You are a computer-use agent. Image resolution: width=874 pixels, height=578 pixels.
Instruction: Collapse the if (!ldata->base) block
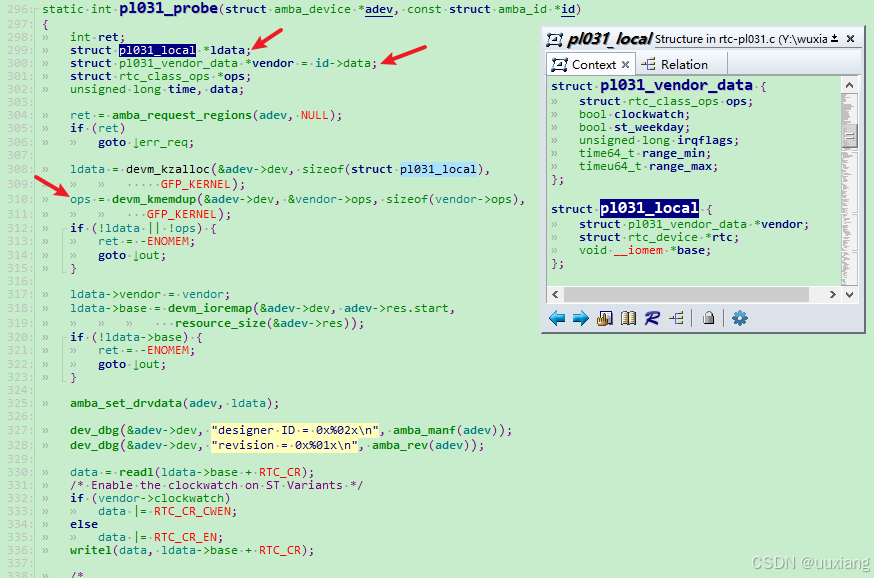[65, 337]
